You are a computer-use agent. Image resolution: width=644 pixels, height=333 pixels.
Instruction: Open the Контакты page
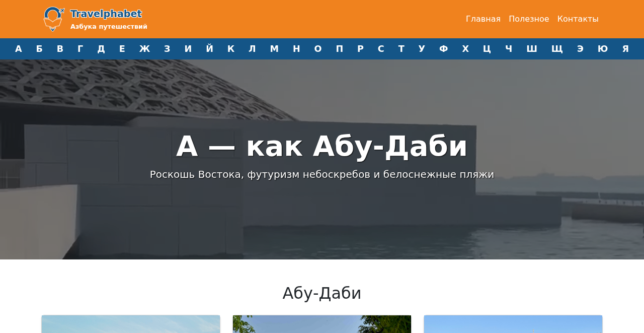coord(578,18)
